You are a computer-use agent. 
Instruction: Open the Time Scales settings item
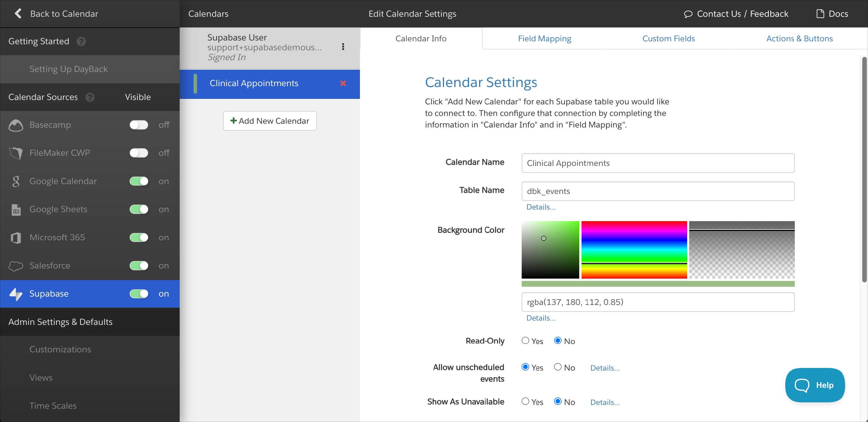(90, 406)
